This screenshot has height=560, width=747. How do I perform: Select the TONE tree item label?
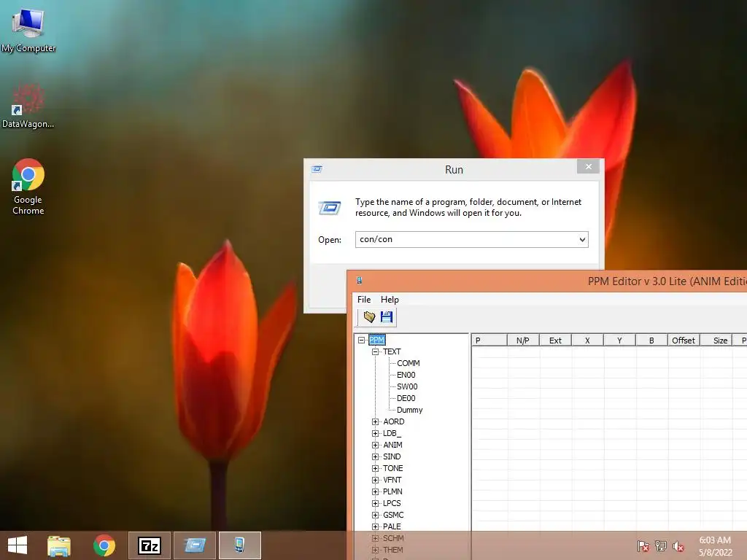click(393, 469)
